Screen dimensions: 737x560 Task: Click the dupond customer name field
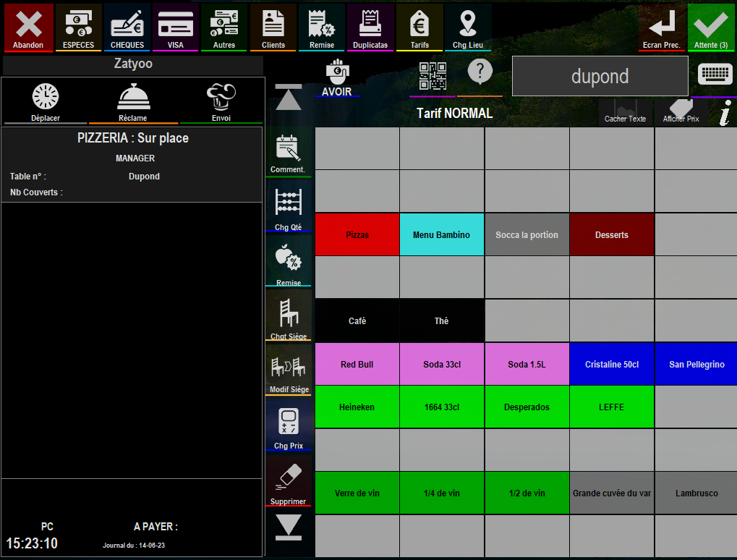coord(600,76)
